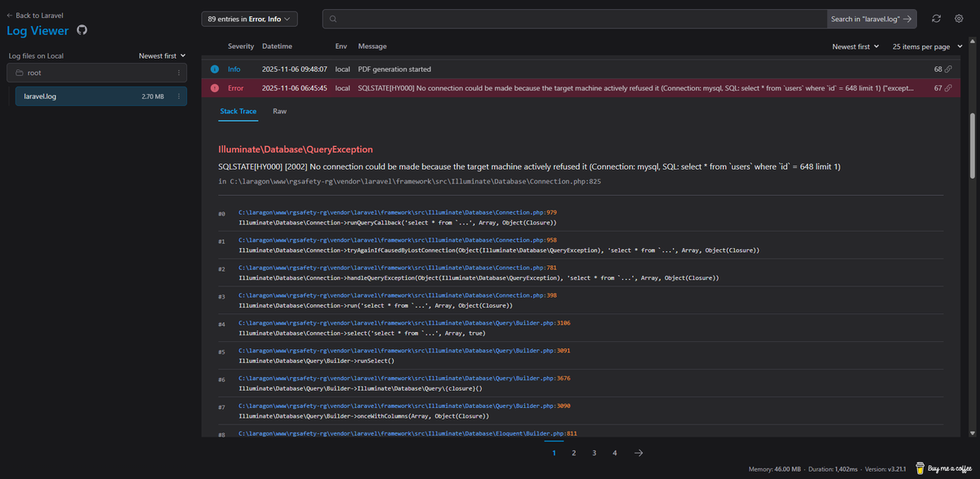Go to page 1

pyautogui.click(x=554, y=453)
